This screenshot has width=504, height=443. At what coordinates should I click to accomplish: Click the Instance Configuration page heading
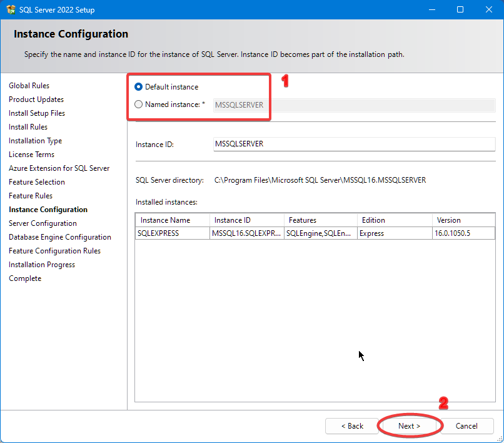pyautogui.click(x=71, y=34)
